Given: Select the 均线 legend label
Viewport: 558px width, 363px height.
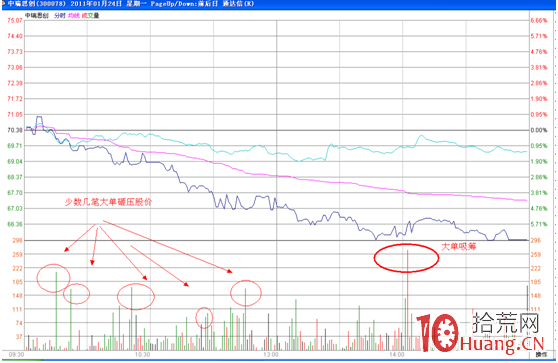Looking at the screenshot, I should coord(74,16).
